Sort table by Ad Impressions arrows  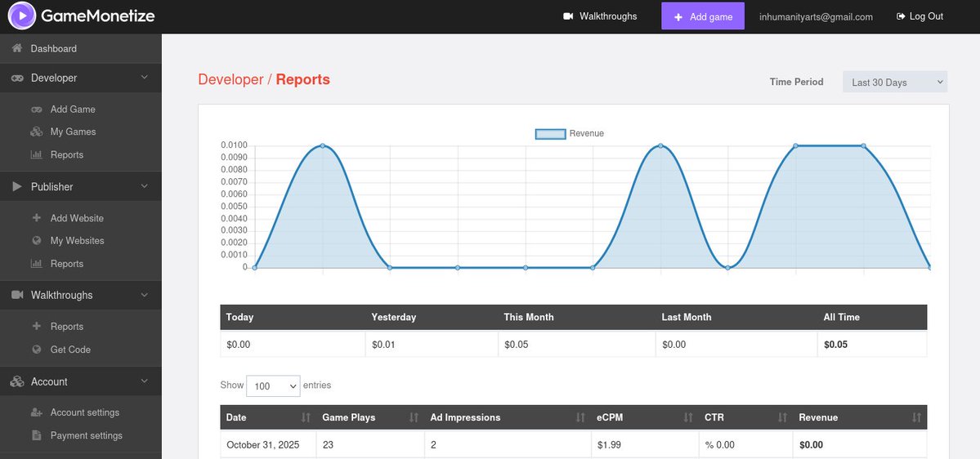580,417
